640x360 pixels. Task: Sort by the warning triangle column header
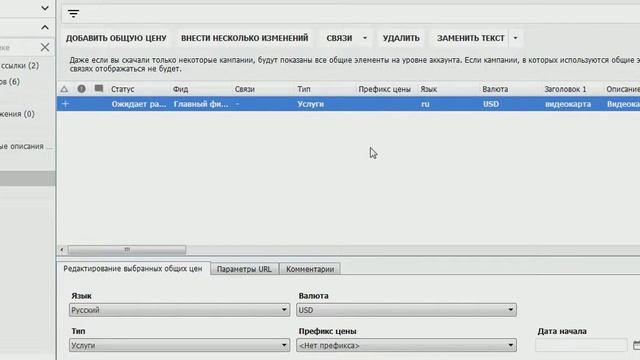pyautogui.click(x=64, y=89)
